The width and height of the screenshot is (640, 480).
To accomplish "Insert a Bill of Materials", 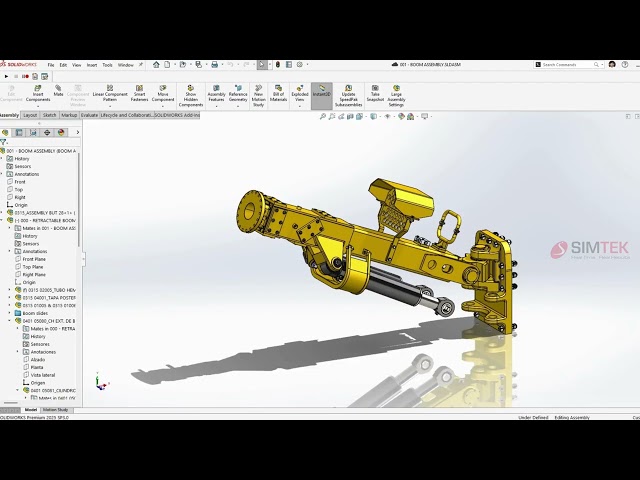I will click(x=278, y=93).
